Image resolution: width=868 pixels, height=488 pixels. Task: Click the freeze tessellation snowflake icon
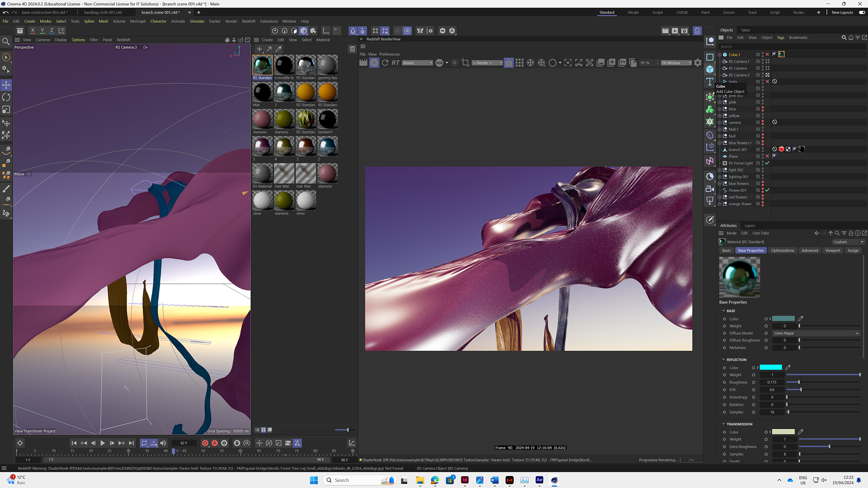(530, 63)
